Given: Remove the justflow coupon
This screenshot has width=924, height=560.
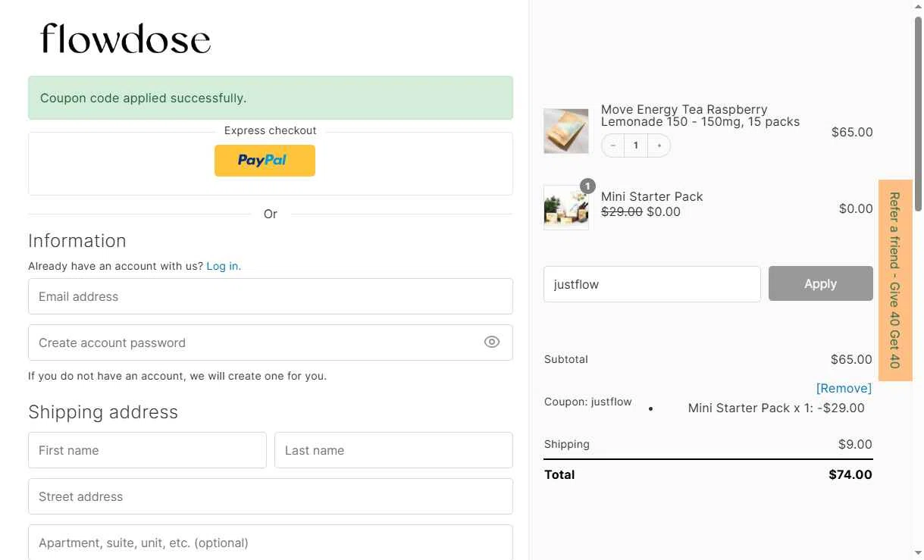Looking at the screenshot, I should [844, 388].
